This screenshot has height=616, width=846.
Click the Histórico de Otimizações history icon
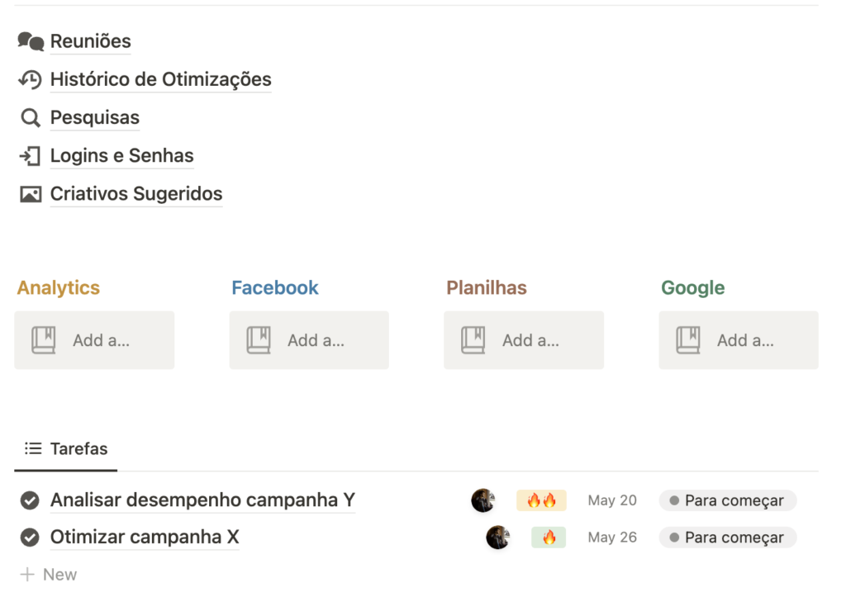click(31, 79)
